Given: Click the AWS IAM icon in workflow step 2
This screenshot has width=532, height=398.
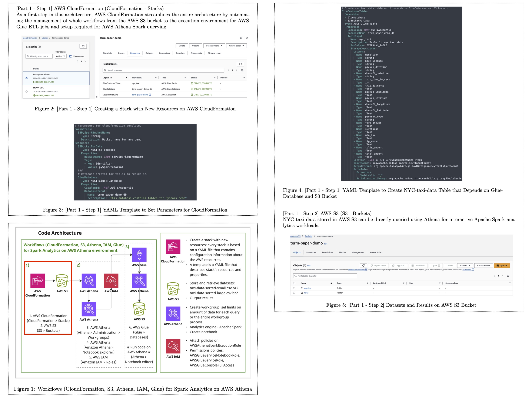Looking at the screenshot, I should pos(111,280).
